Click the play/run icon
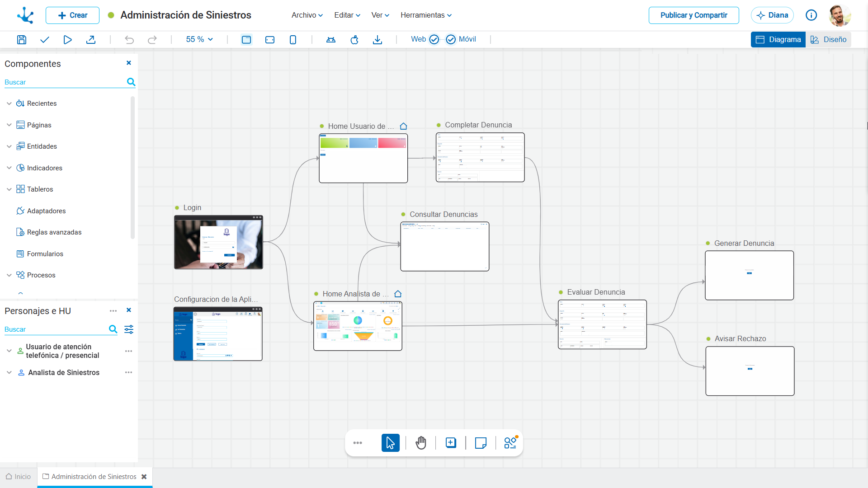 [67, 40]
